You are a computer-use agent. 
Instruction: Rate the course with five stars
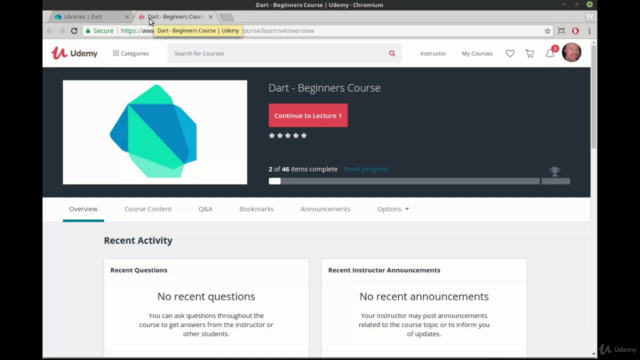tap(304, 136)
